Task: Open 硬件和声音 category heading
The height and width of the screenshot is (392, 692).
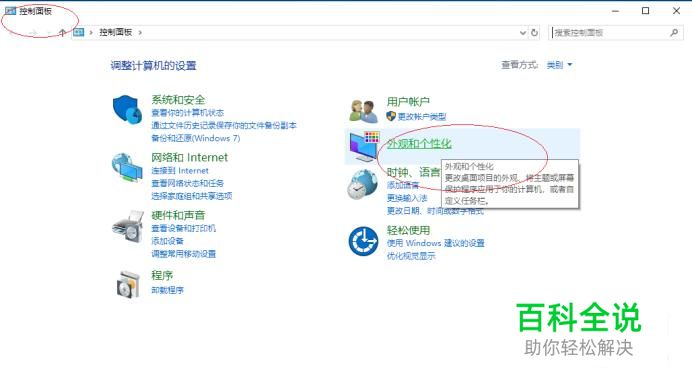Action: coord(178,215)
